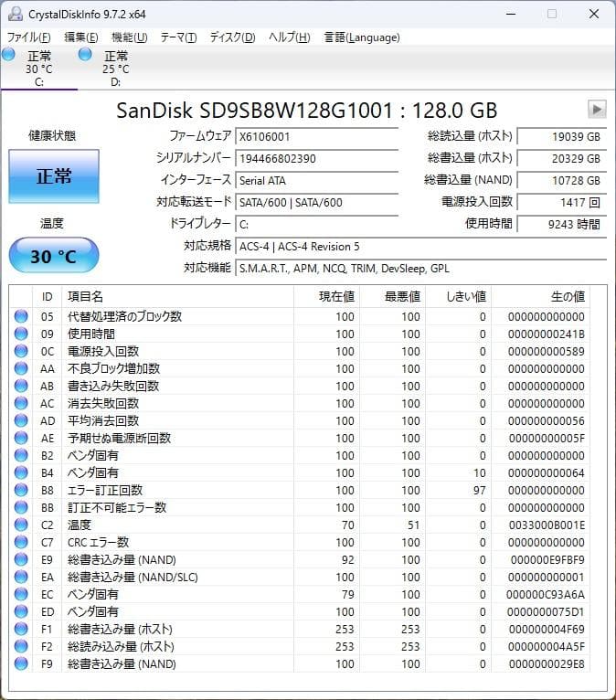Click total host reads value 19039 GB
616x700 pixels.
[x=561, y=136]
